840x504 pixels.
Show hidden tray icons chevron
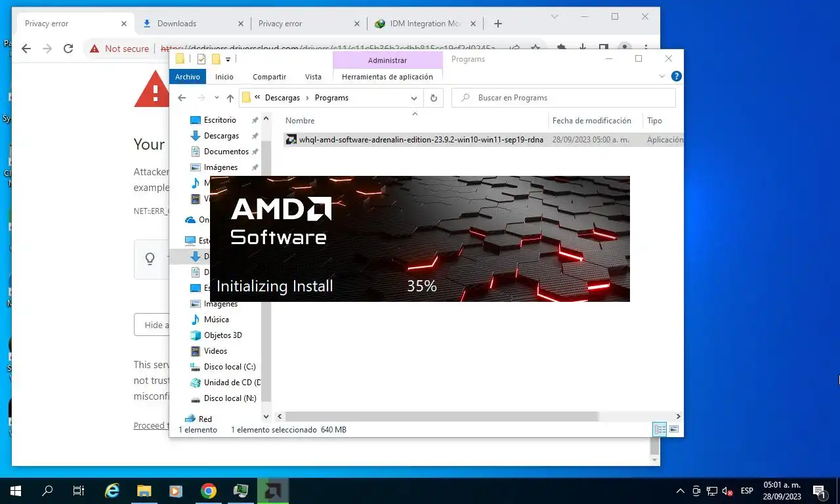coord(680,491)
